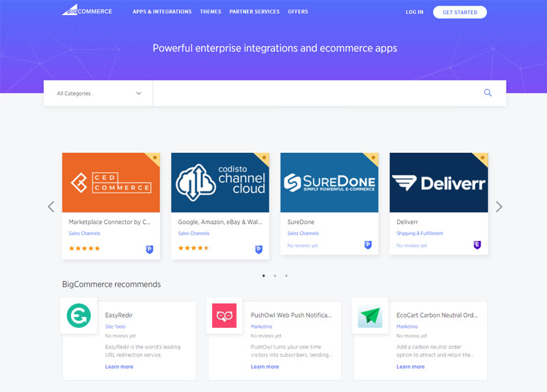Click into the app search field
Image resolution: width=547 pixels, height=392 pixels.
pos(315,94)
